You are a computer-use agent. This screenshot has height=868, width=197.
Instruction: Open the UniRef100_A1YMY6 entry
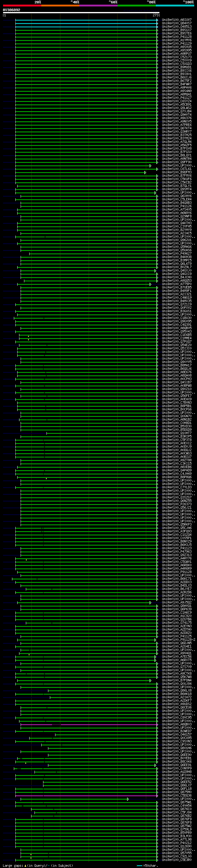(x=176, y=40)
